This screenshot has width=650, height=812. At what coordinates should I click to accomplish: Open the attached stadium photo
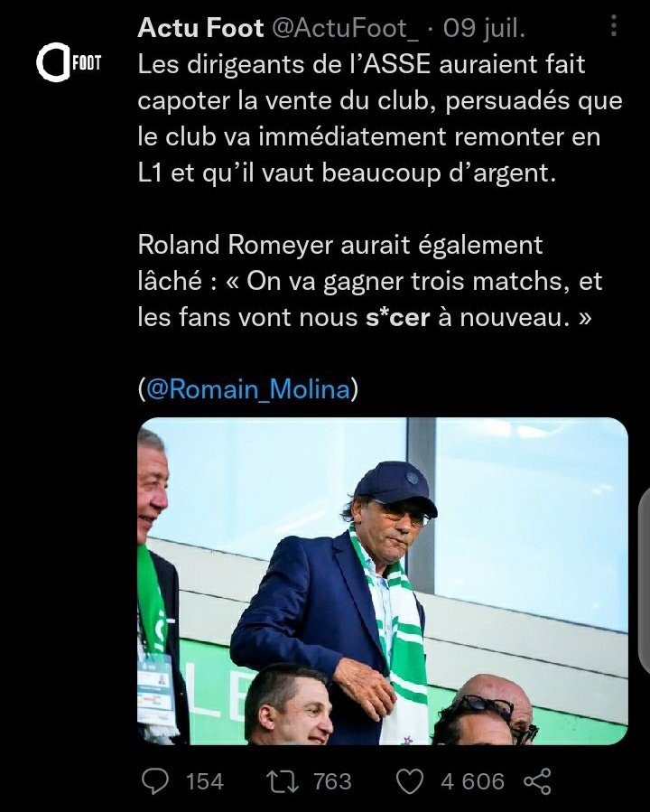click(383, 581)
